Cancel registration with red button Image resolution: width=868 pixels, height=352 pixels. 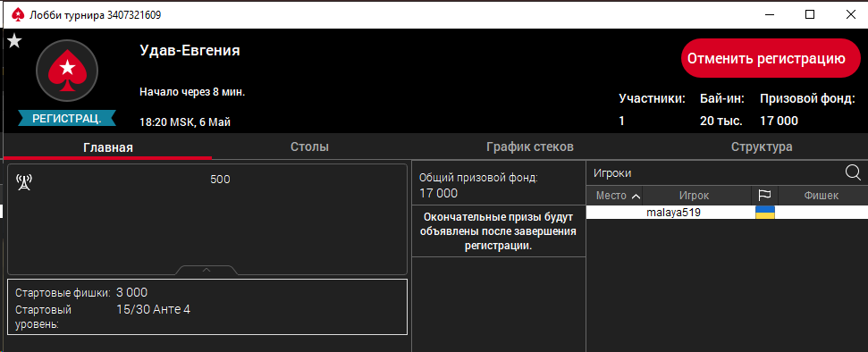tap(771, 58)
